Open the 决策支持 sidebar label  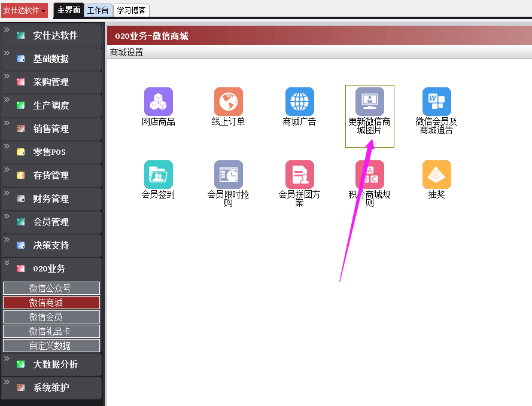(51, 245)
